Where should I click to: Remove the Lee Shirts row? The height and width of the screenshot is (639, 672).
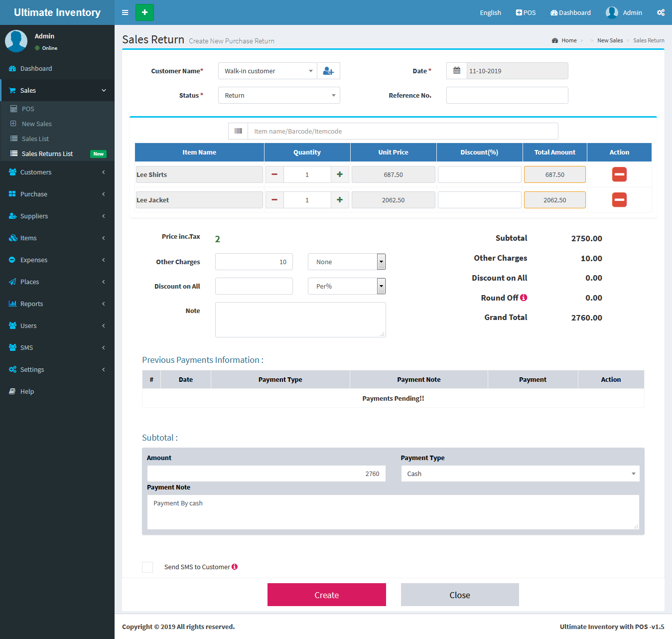coord(619,174)
